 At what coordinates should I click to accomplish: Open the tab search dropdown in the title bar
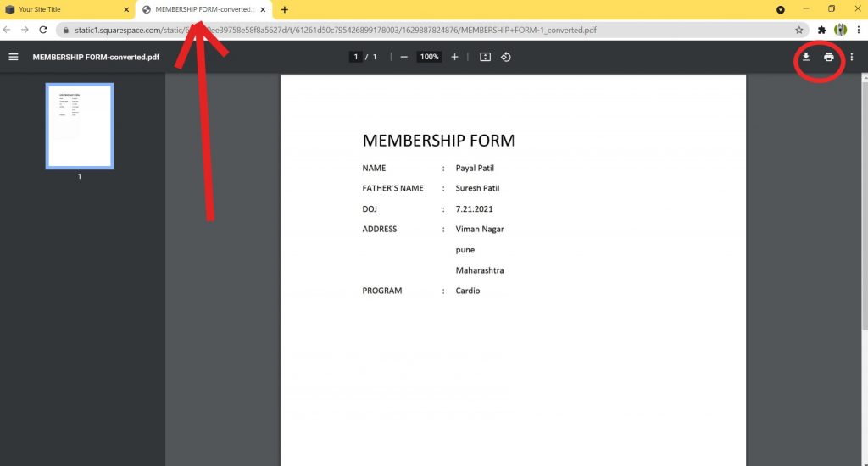[781, 9]
